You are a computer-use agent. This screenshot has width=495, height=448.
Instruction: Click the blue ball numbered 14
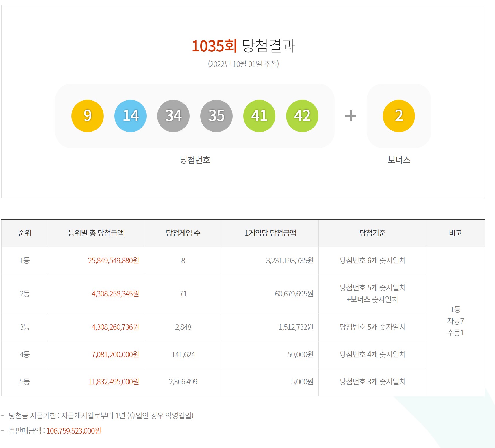tap(131, 116)
